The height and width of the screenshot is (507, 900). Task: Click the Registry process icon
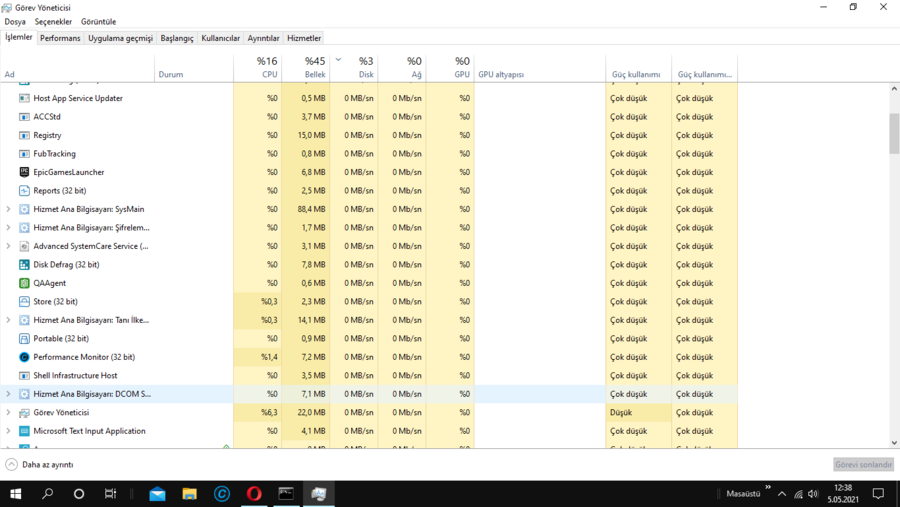(x=24, y=135)
